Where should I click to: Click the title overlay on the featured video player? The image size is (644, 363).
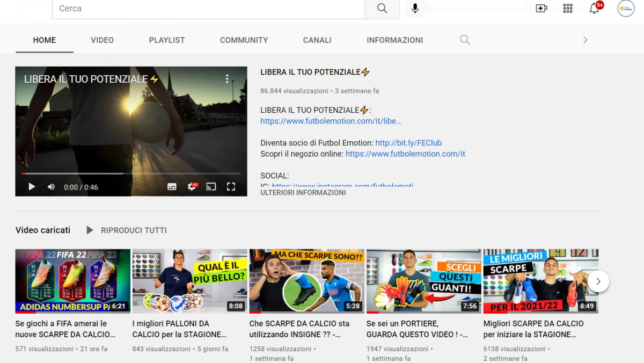coord(92,79)
